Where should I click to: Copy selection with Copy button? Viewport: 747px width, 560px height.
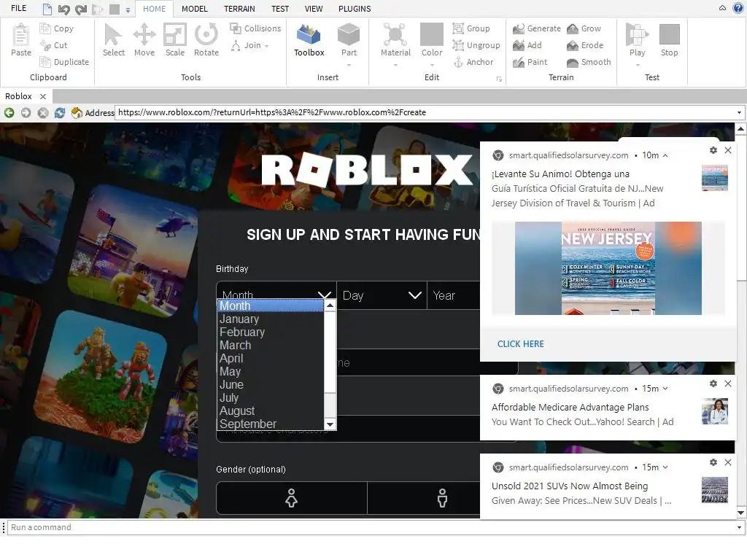pos(57,28)
